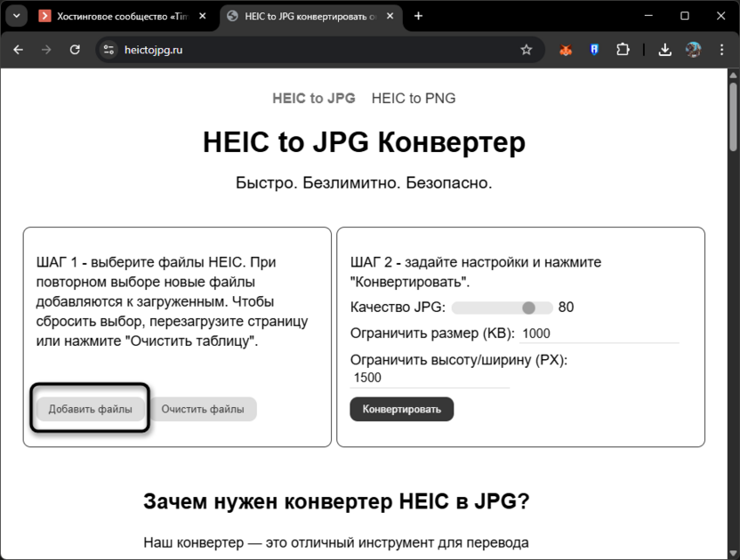Edit the Ограничить размер (KB) field
This screenshot has height=560, width=740.
point(599,333)
